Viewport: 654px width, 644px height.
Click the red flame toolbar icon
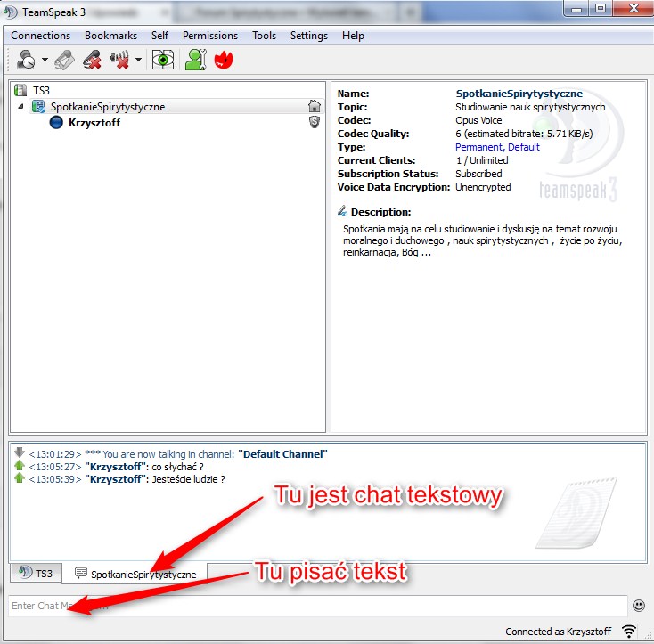click(224, 60)
